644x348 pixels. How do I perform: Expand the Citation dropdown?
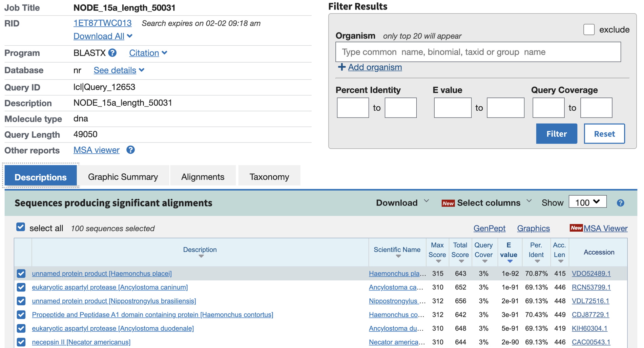[148, 53]
